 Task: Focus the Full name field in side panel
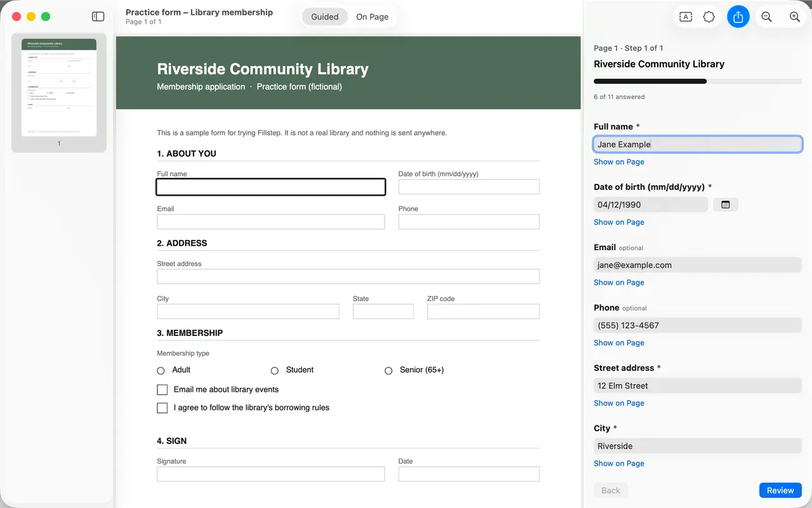coord(698,144)
